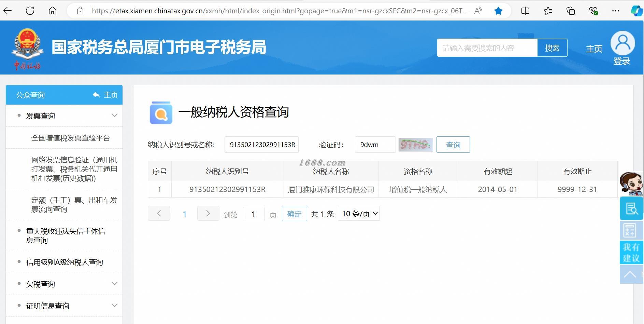Collapse the 发票查询 chevron
The width and height of the screenshot is (644, 324).
point(114,116)
